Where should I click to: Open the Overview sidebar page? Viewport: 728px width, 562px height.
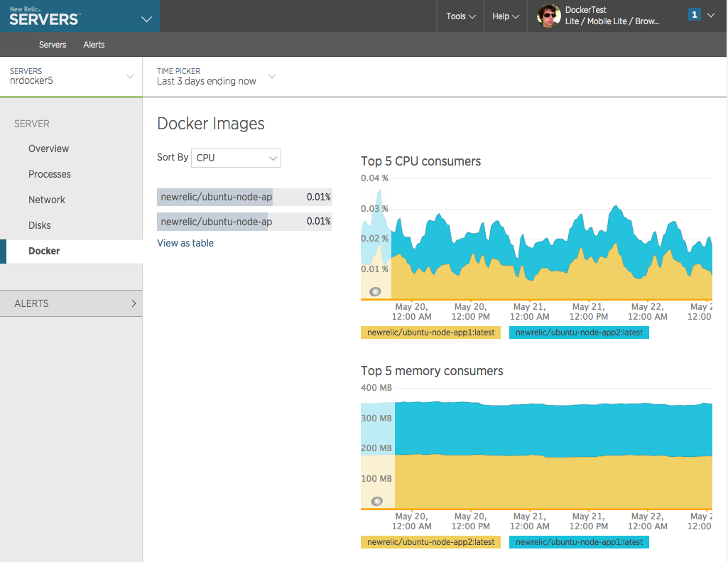(48, 148)
